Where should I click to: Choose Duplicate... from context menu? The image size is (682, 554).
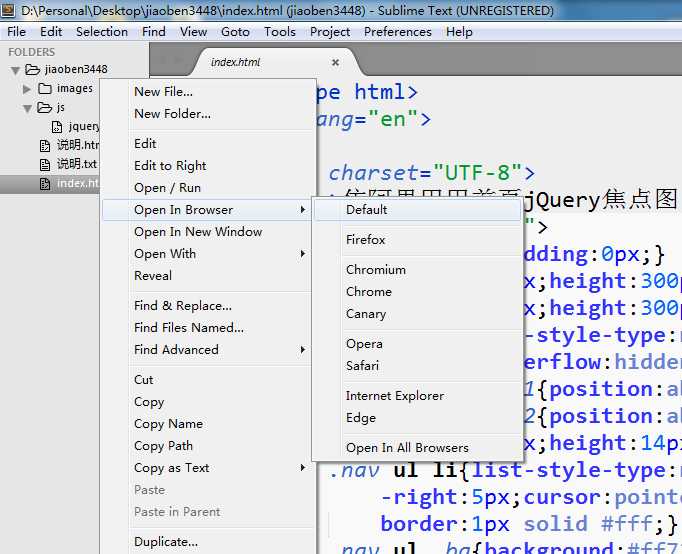click(208, 542)
